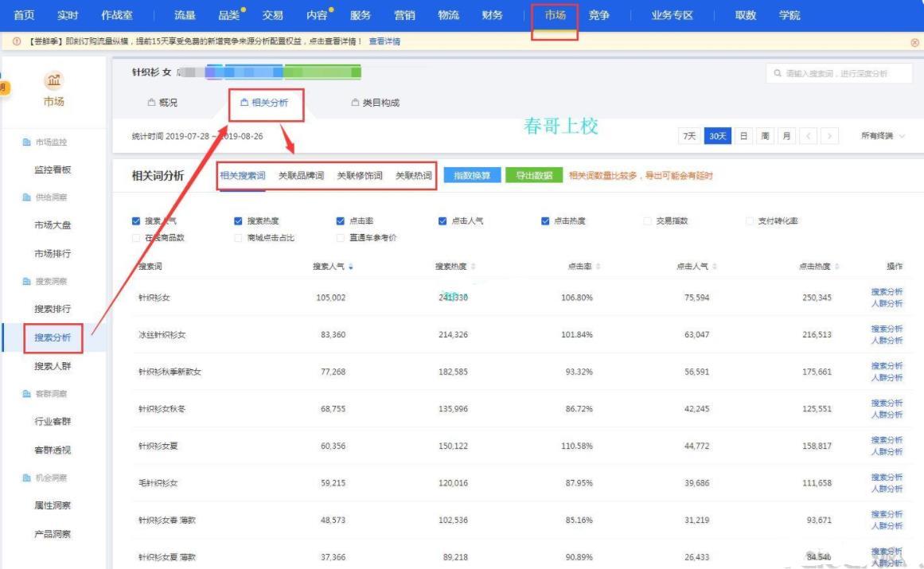Open the 竞争 menu in top navigation
The height and width of the screenshot is (569, 924).
pyautogui.click(x=598, y=16)
